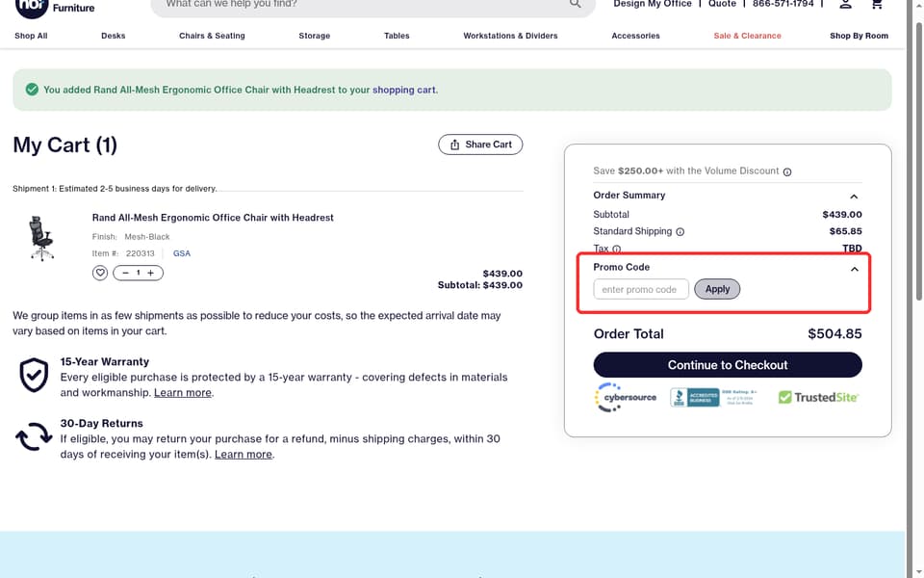Focus the enter promo code field
The width and height of the screenshot is (924, 578).
[641, 289]
